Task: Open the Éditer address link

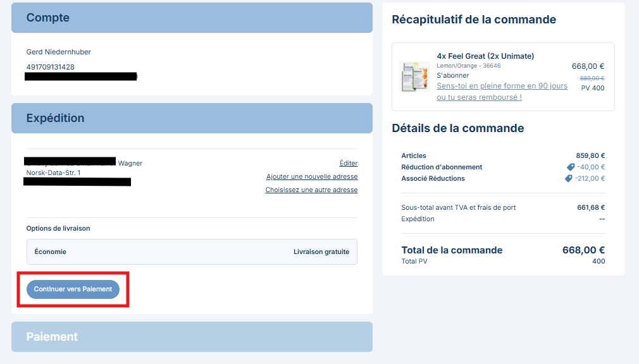Action: click(x=349, y=163)
